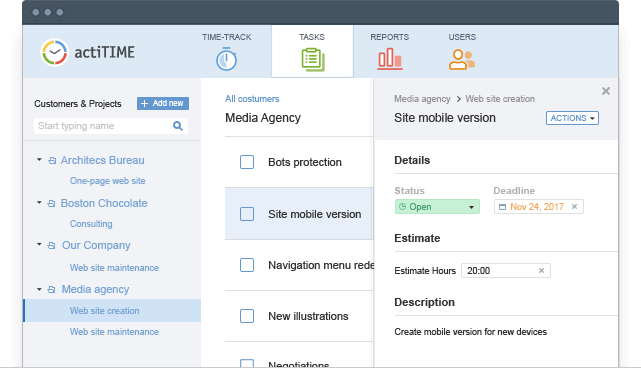Image resolution: width=641 pixels, height=368 pixels.
Task: Click the actiTIME clock logo
Action: tap(54, 52)
